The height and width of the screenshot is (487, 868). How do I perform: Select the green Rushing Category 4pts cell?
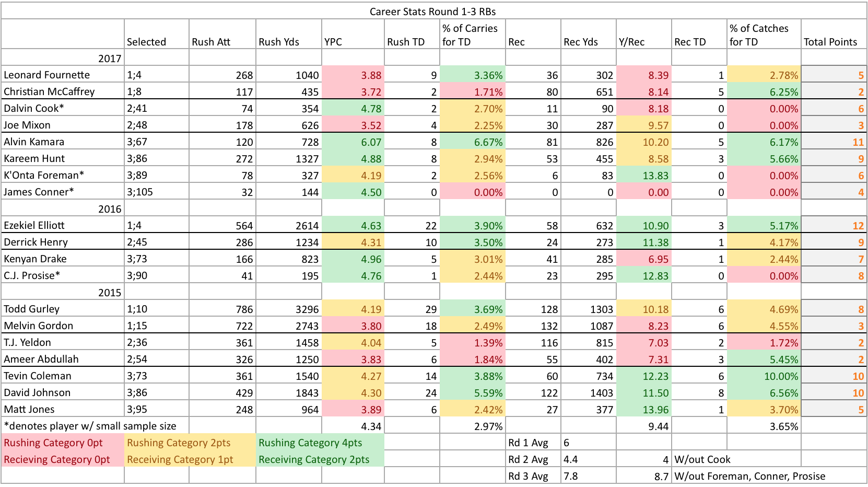click(320, 443)
